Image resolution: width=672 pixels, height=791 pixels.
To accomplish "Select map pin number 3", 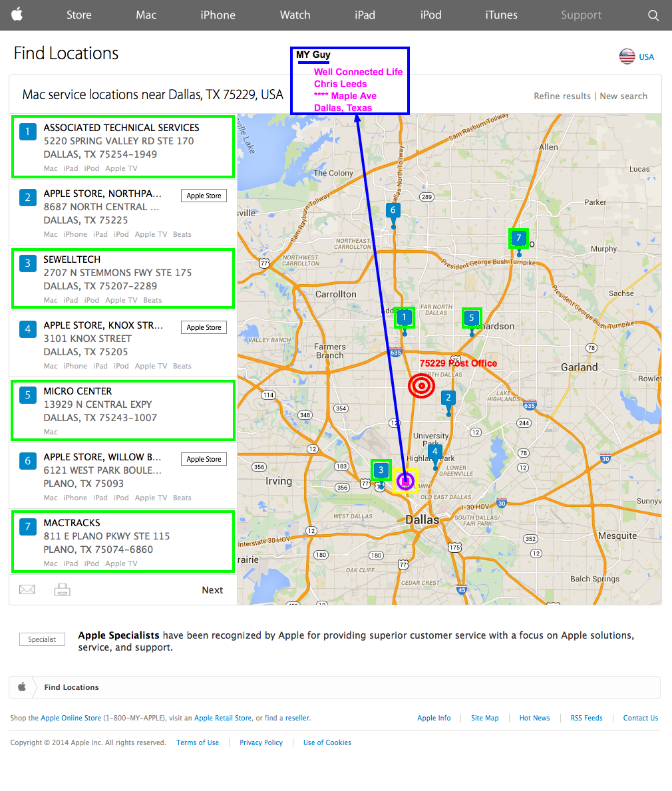I will click(381, 470).
